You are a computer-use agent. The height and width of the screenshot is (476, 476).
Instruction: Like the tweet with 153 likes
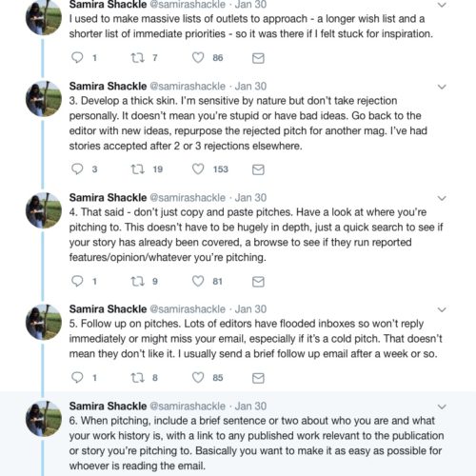point(198,169)
